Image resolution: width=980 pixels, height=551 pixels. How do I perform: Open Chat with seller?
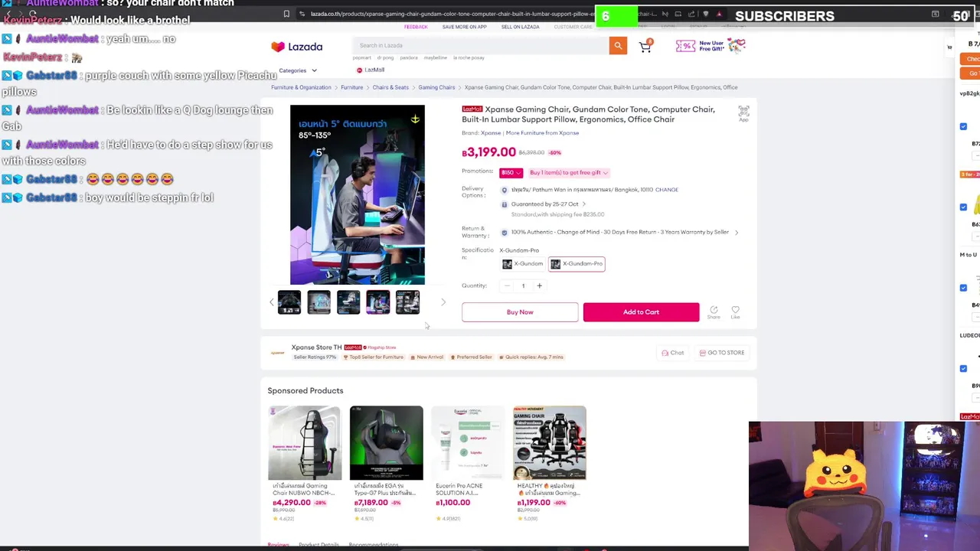click(x=672, y=353)
